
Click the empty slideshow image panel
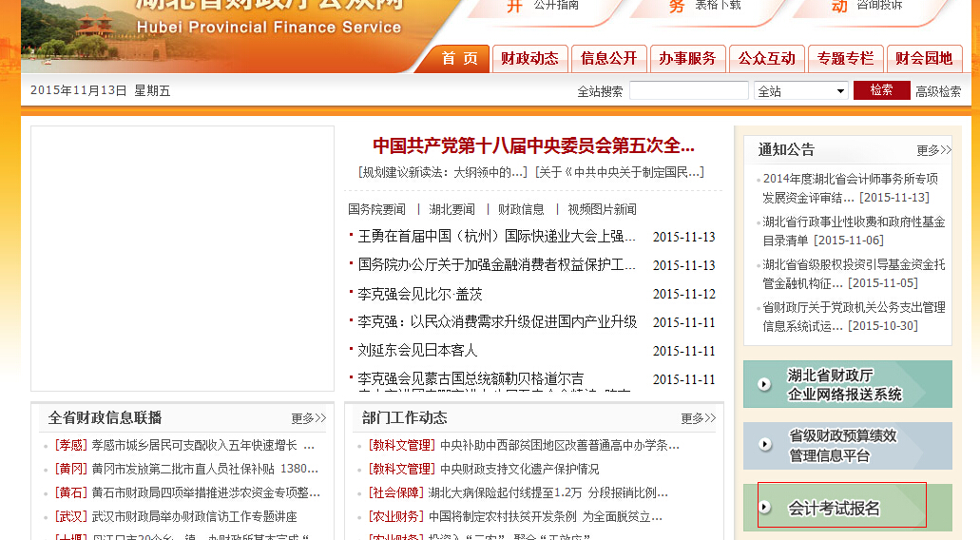tap(183, 259)
